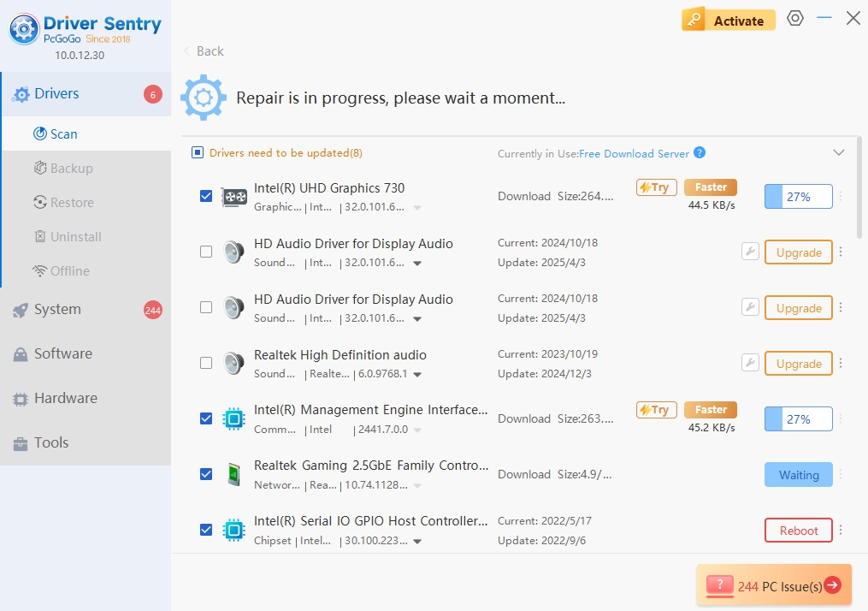Click the Driver Sentry logo icon
Image resolution: width=868 pixels, height=611 pixels.
(x=24, y=29)
